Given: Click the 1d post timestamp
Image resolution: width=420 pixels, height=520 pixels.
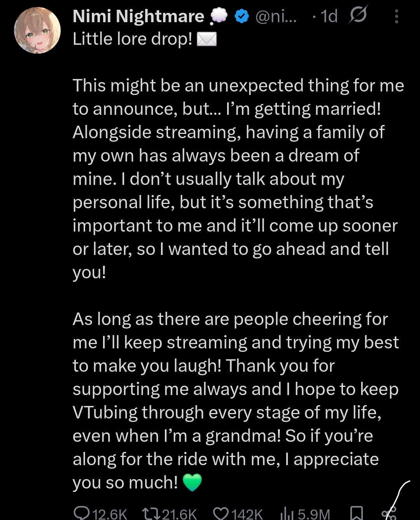Looking at the screenshot, I should coord(329,16).
